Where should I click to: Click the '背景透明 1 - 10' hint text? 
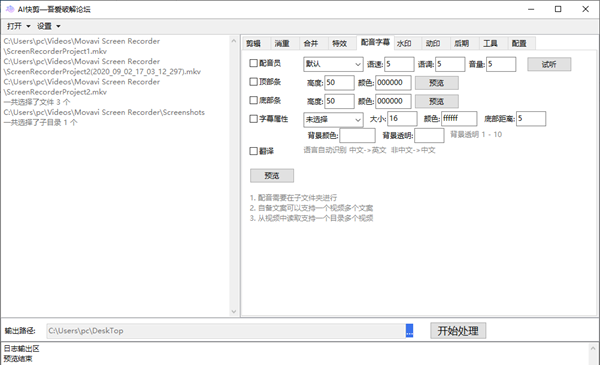coord(476,134)
